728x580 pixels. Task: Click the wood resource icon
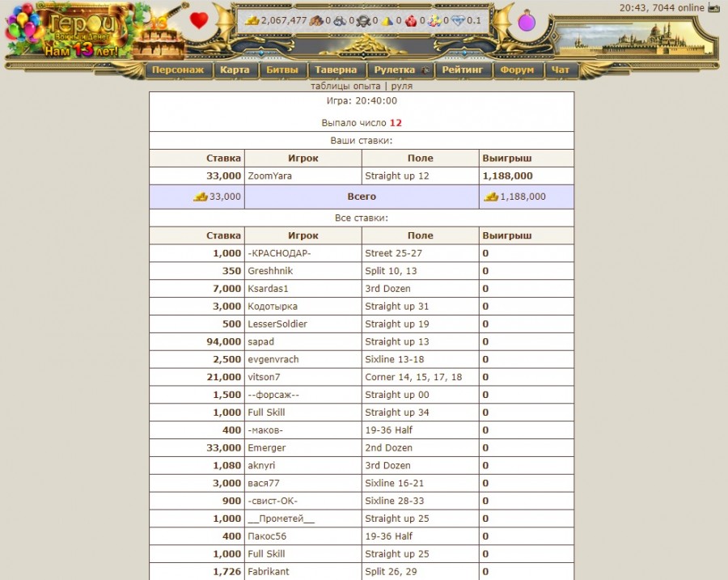(x=316, y=20)
